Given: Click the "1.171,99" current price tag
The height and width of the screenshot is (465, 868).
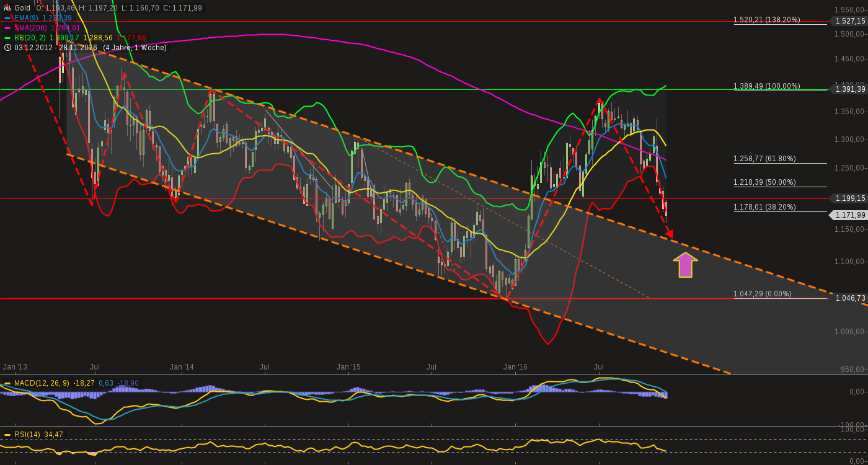Looking at the screenshot, I should click(x=851, y=215).
